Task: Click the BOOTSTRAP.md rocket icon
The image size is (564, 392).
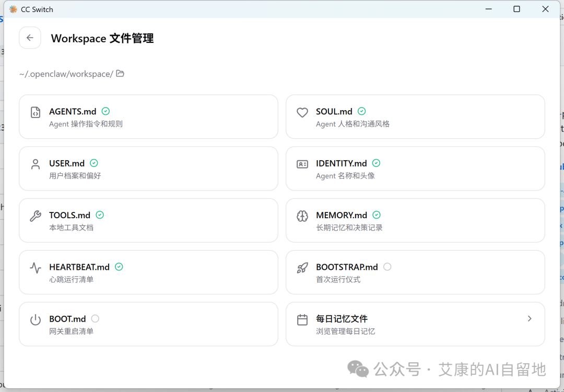Action: tap(302, 268)
